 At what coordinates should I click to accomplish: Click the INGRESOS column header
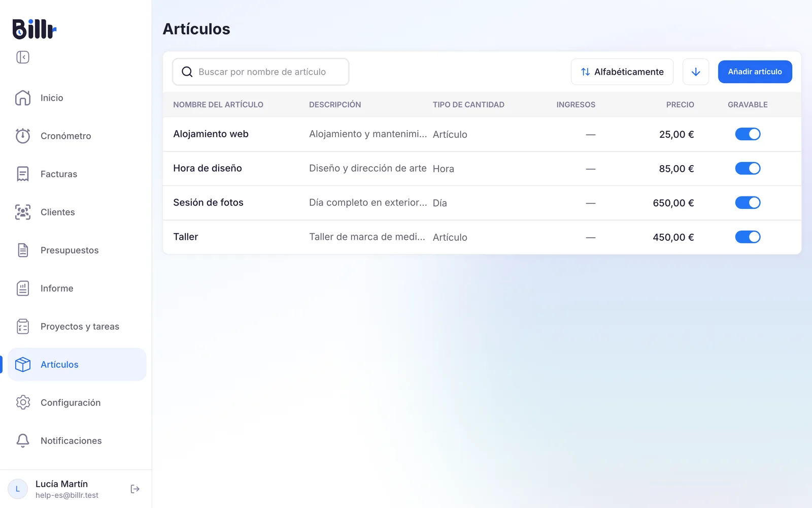(x=576, y=105)
